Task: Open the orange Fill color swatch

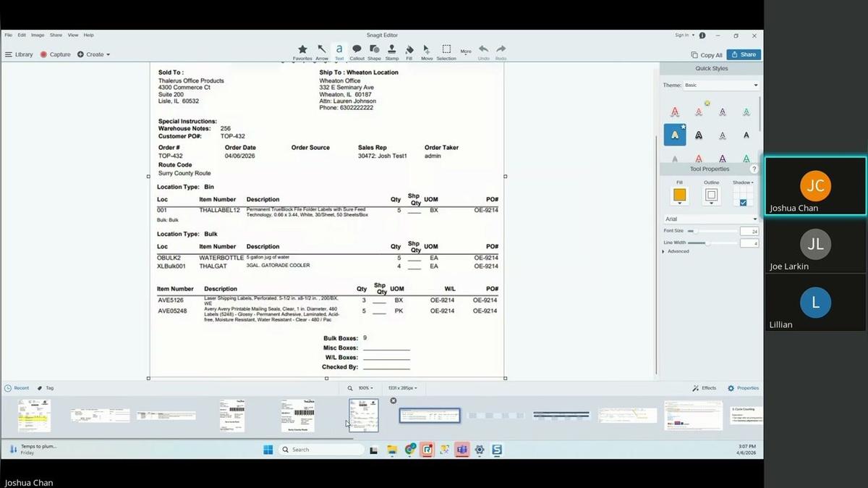Action: [x=680, y=194]
